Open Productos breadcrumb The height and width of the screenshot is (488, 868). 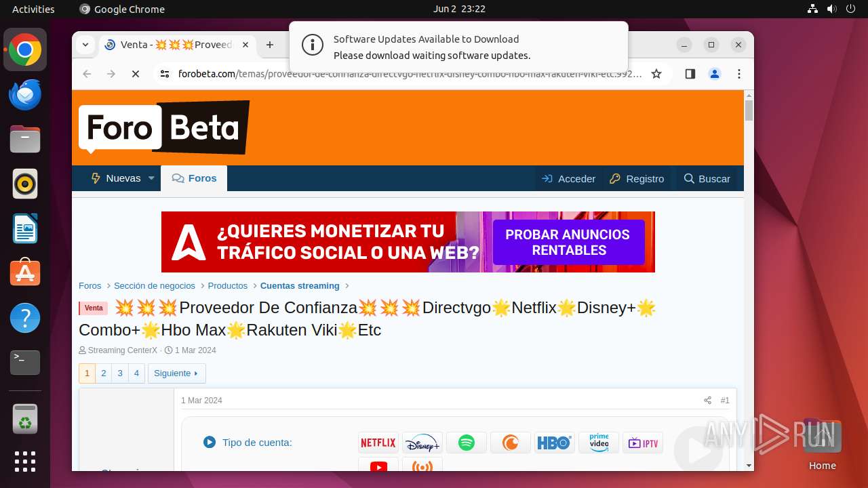click(228, 286)
